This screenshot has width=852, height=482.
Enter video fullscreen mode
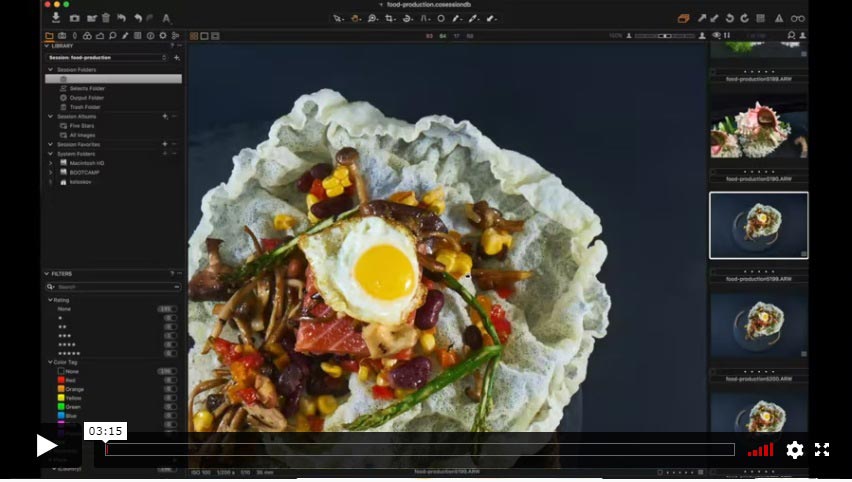[822, 449]
